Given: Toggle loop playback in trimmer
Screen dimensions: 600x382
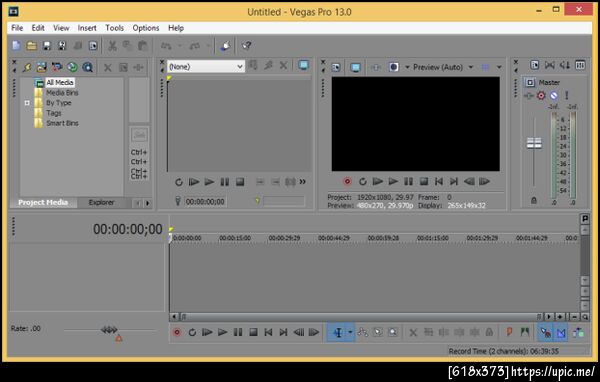Looking at the screenshot, I should (x=179, y=182).
